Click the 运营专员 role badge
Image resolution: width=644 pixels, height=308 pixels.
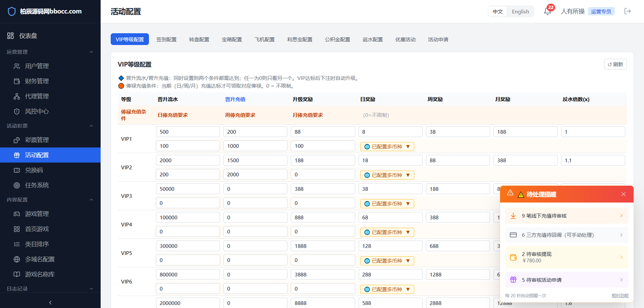click(601, 11)
